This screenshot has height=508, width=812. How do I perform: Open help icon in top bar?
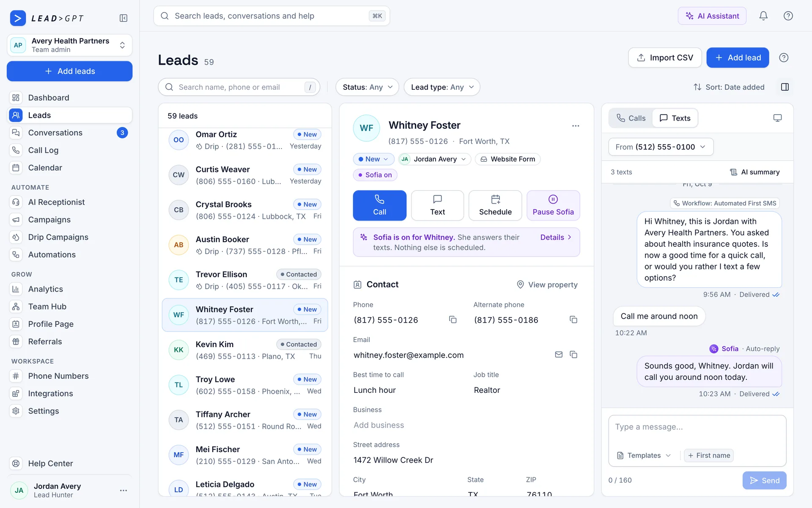tap(788, 16)
